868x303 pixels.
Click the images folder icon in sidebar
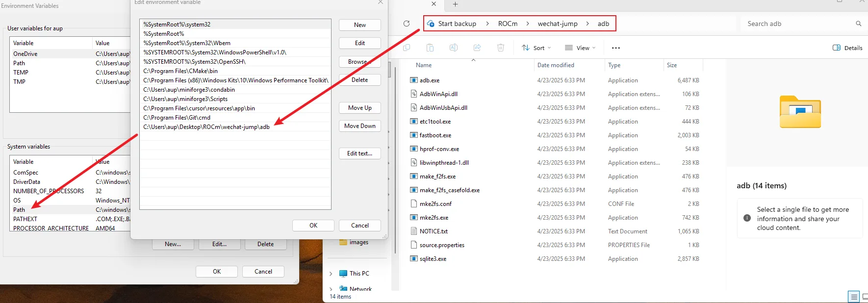[343, 242]
